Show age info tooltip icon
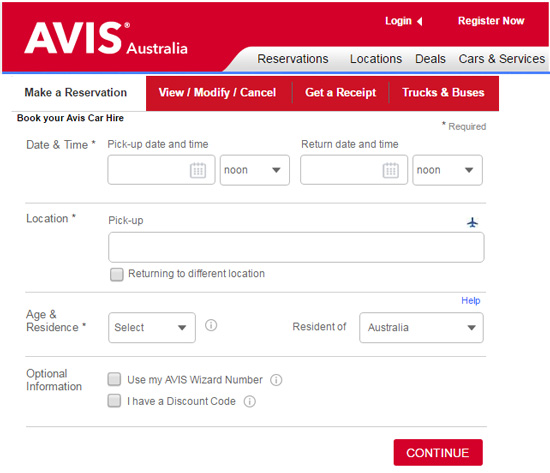This screenshot has width=550, height=473. point(211,325)
